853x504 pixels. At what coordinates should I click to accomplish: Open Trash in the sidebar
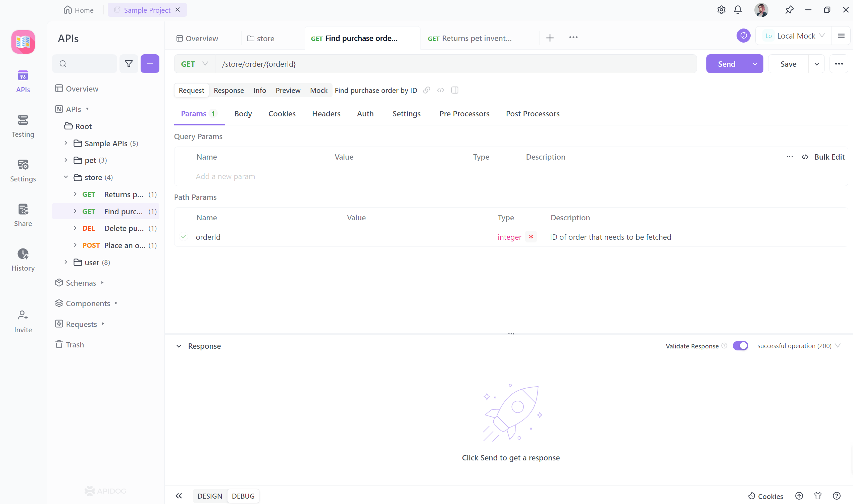(x=69, y=344)
